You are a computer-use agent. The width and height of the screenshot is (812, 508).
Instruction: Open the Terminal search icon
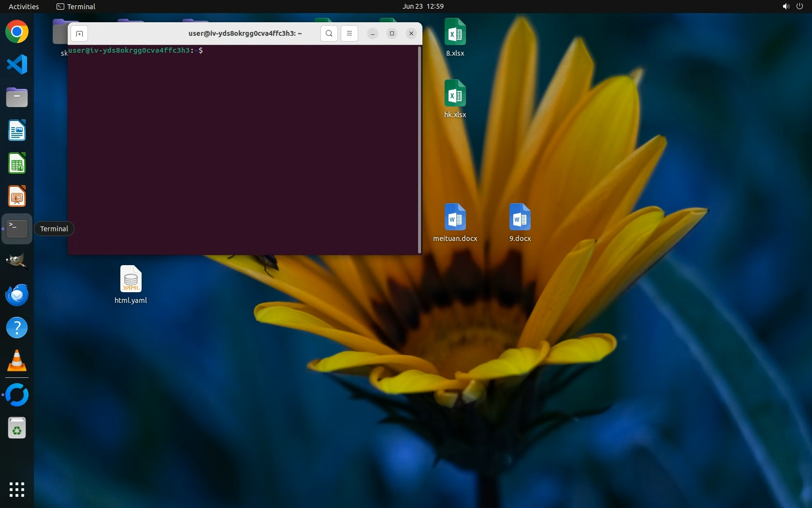329,33
